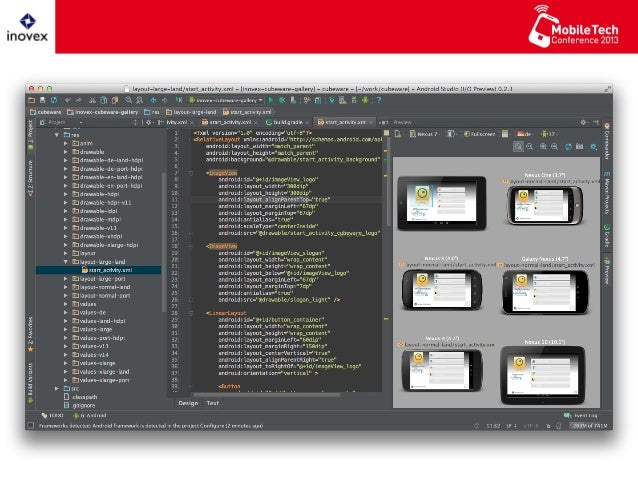Open the API level 17 dropdown
This screenshot has height=479, width=638.
[548, 134]
